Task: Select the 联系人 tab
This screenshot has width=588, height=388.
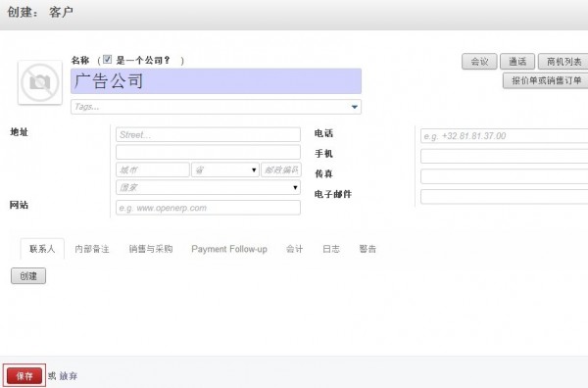Action: (x=42, y=249)
